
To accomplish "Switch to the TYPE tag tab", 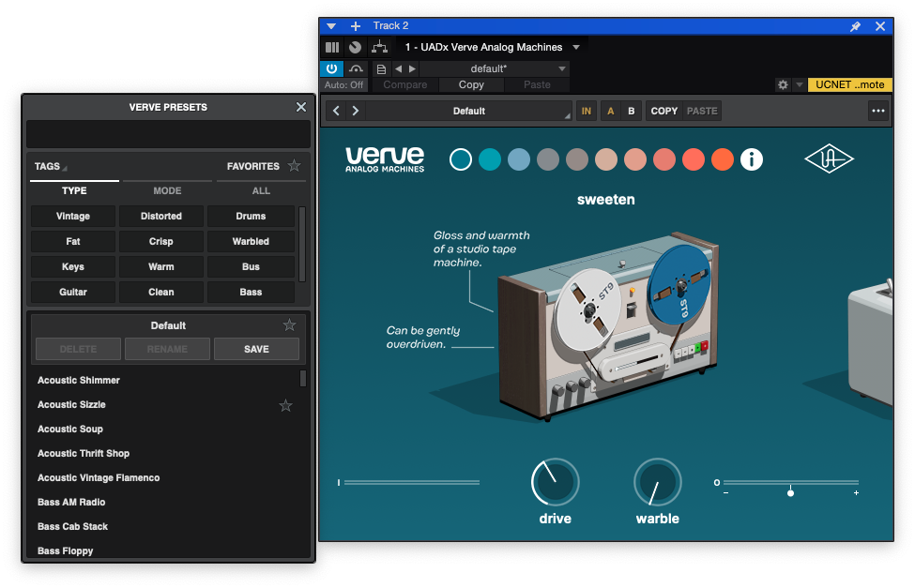I will [x=74, y=190].
